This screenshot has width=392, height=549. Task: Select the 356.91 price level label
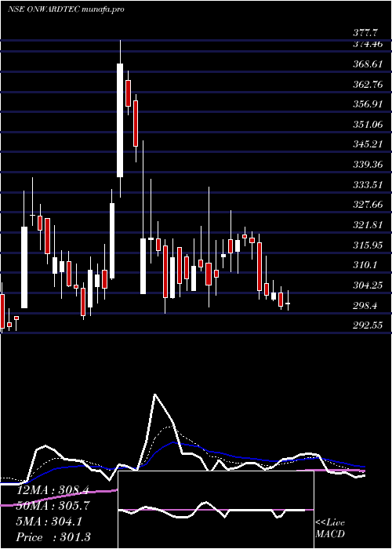pos(368,104)
